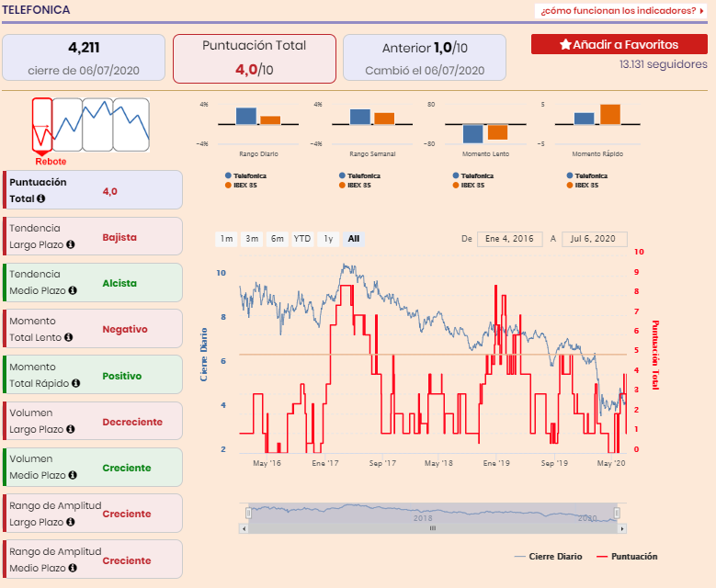Viewport: 716px width, 588px height.
Task: Click info icon for Volumen Largo Plazo
Action: pos(71,429)
